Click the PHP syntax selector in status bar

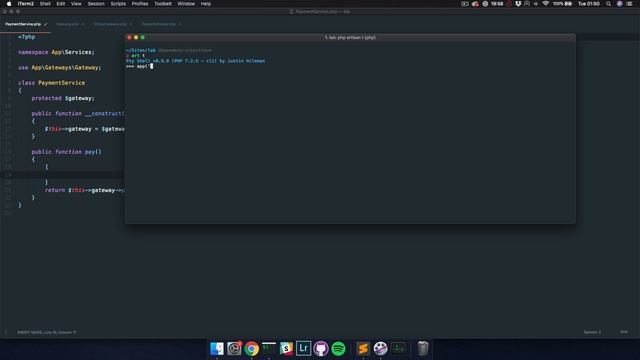(x=624, y=332)
